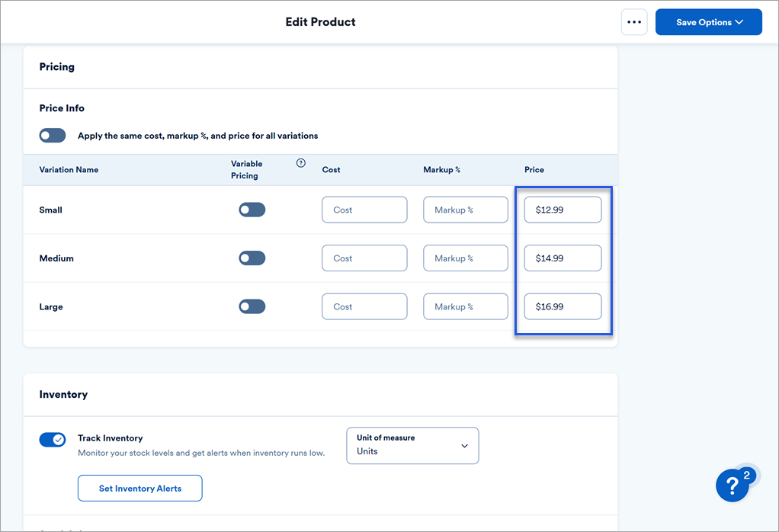The height and width of the screenshot is (532, 779).
Task: Open the Unit of measure dropdown
Action: pyautogui.click(x=412, y=446)
